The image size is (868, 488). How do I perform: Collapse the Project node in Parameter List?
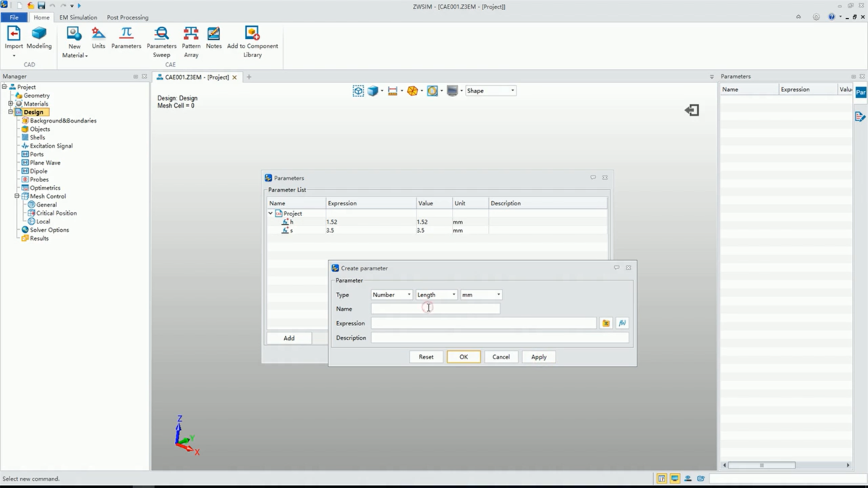tap(271, 214)
